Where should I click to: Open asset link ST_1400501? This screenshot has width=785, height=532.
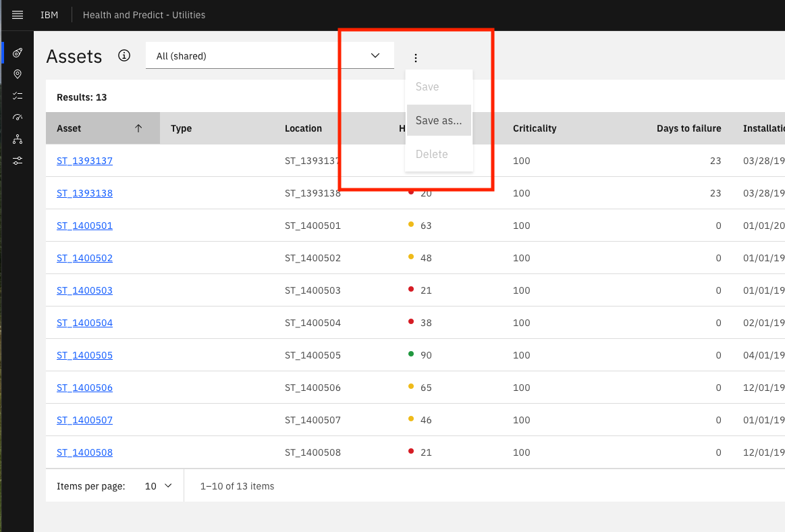click(84, 225)
